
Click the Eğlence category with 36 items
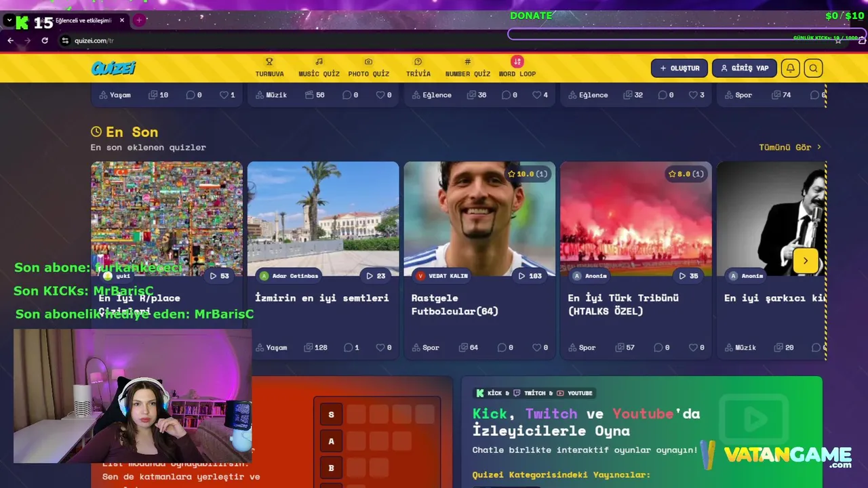(x=431, y=96)
